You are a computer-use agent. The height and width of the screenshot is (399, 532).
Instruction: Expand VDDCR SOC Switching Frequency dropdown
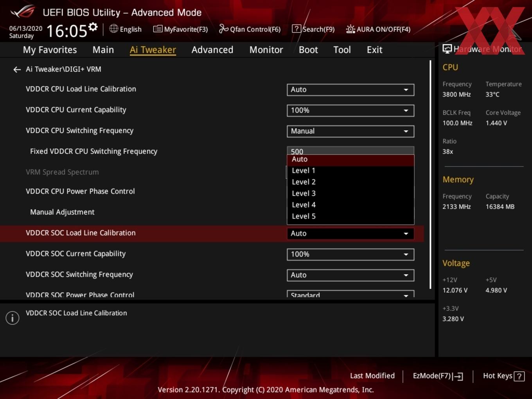coord(350,275)
